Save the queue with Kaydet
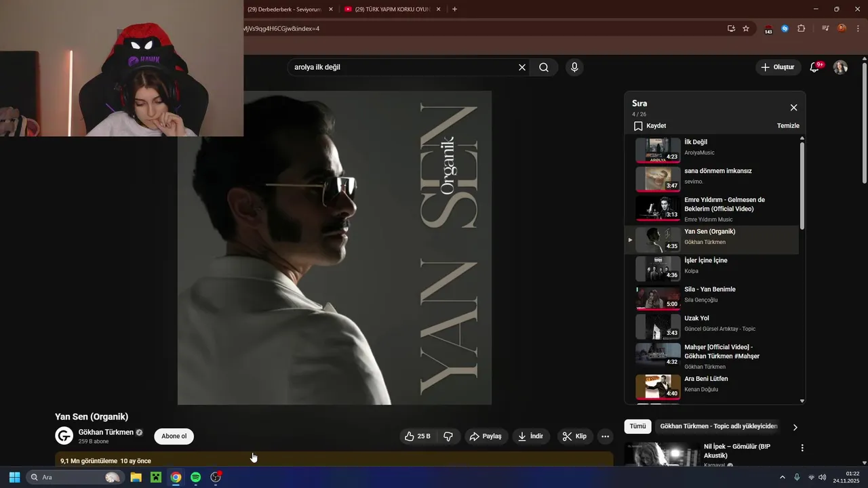Screen dimensions: 868x488 650,126
